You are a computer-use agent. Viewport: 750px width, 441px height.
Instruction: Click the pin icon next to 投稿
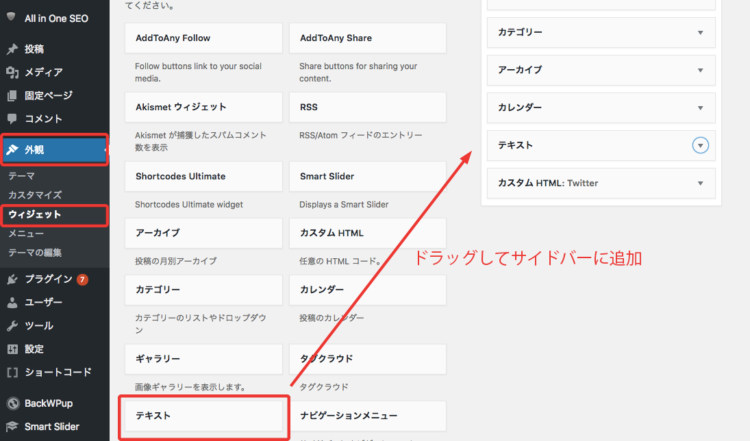point(12,49)
